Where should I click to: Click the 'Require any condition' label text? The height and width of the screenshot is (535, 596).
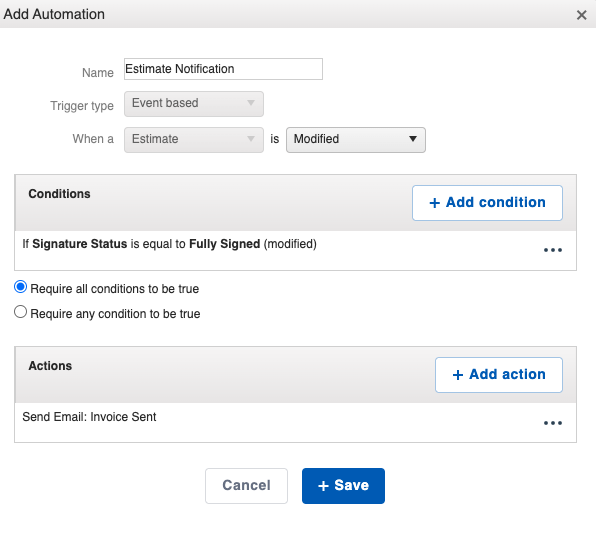pos(115,314)
